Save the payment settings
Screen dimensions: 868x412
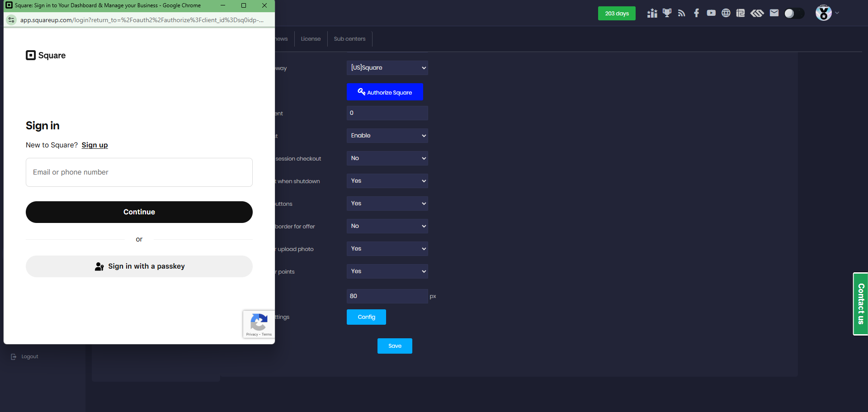[x=395, y=346]
